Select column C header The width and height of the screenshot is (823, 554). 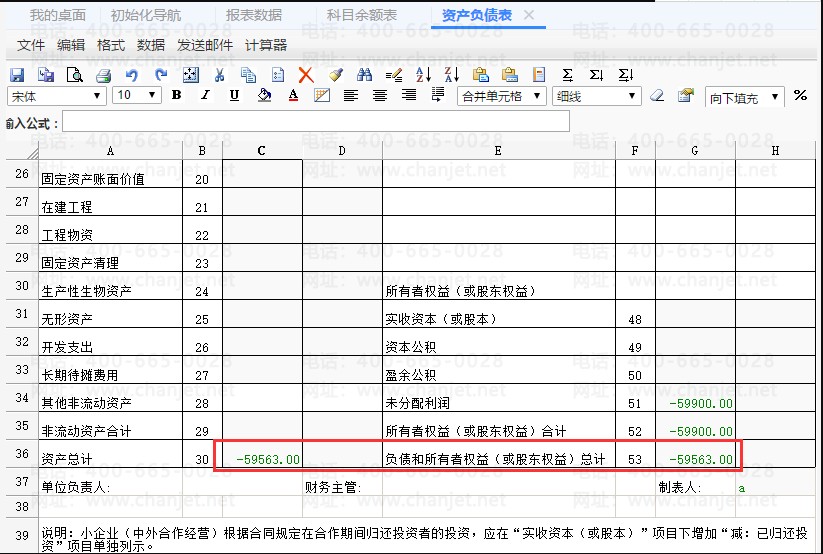coord(262,151)
